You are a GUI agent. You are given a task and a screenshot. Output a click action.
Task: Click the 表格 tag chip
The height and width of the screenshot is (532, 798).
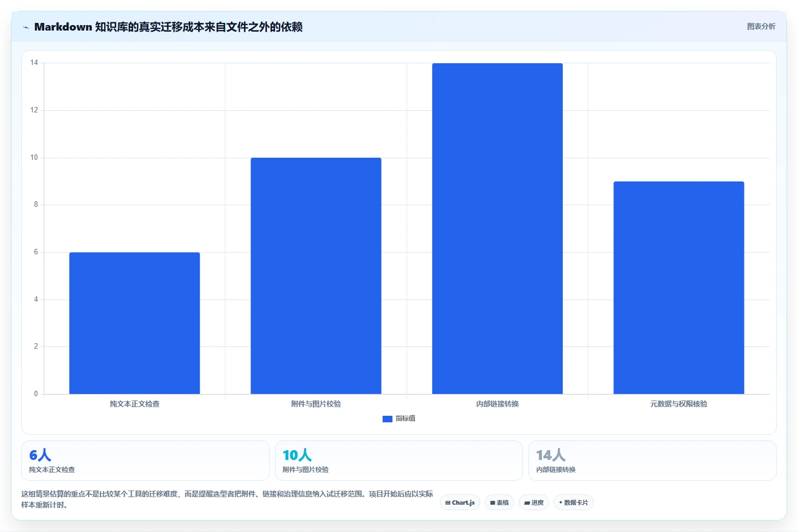tap(499, 503)
